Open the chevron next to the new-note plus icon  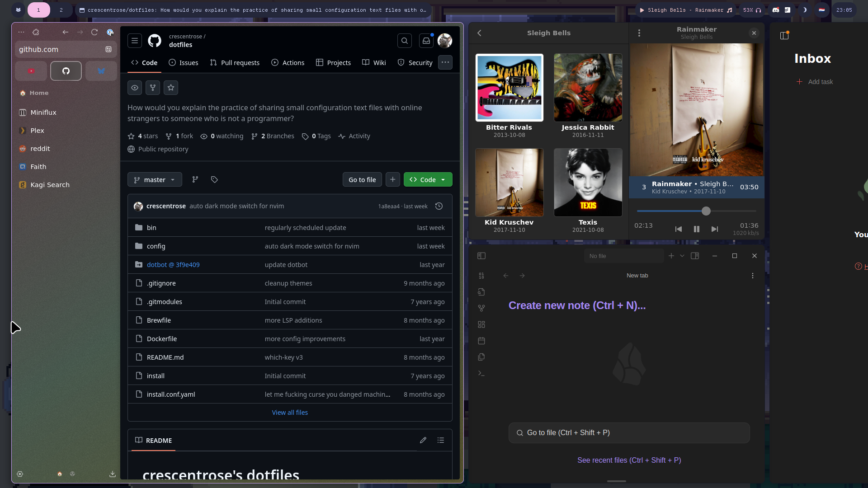(x=681, y=255)
